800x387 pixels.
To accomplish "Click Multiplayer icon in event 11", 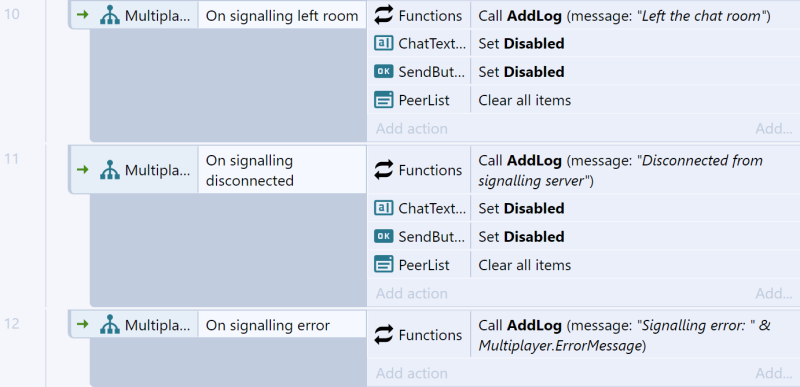I will [110, 170].
